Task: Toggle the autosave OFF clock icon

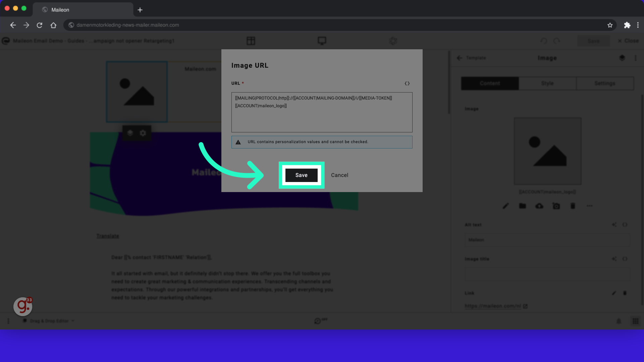Action: click(320, 321)
